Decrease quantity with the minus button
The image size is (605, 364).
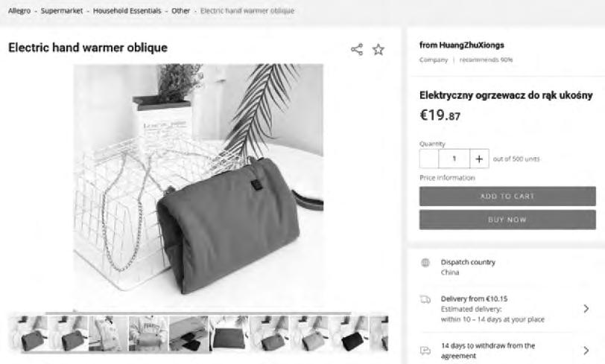pos(429,159)
